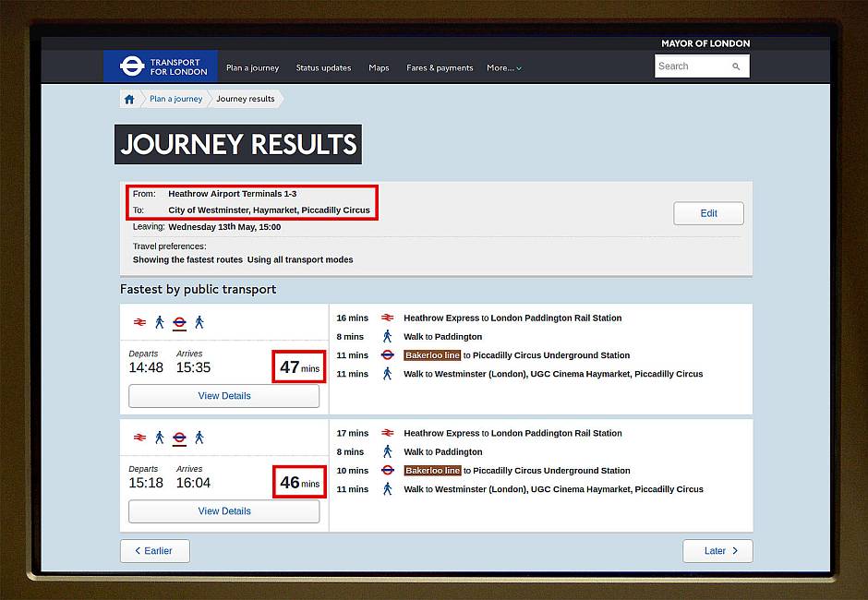The image size is (868, 600).
Task: Click walking icon beside second Walk to Westminster
Action: (x=388, y=489)
